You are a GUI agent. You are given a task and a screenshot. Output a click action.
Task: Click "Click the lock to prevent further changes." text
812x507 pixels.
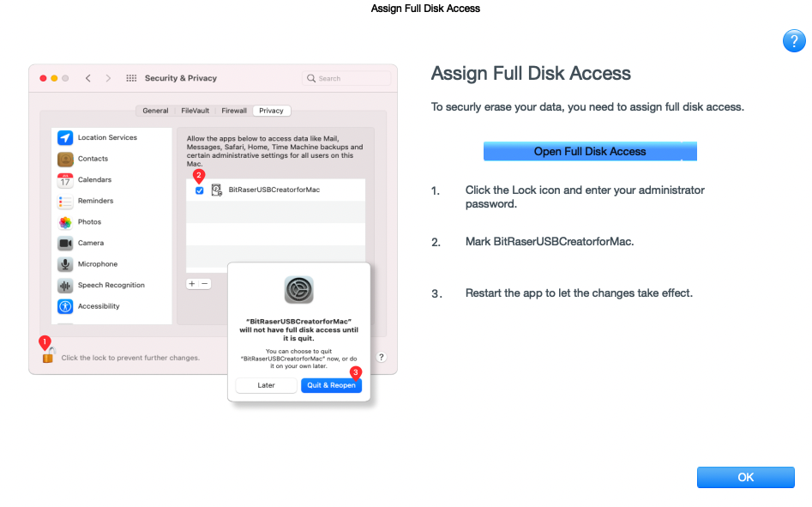(x=130, y=358)
